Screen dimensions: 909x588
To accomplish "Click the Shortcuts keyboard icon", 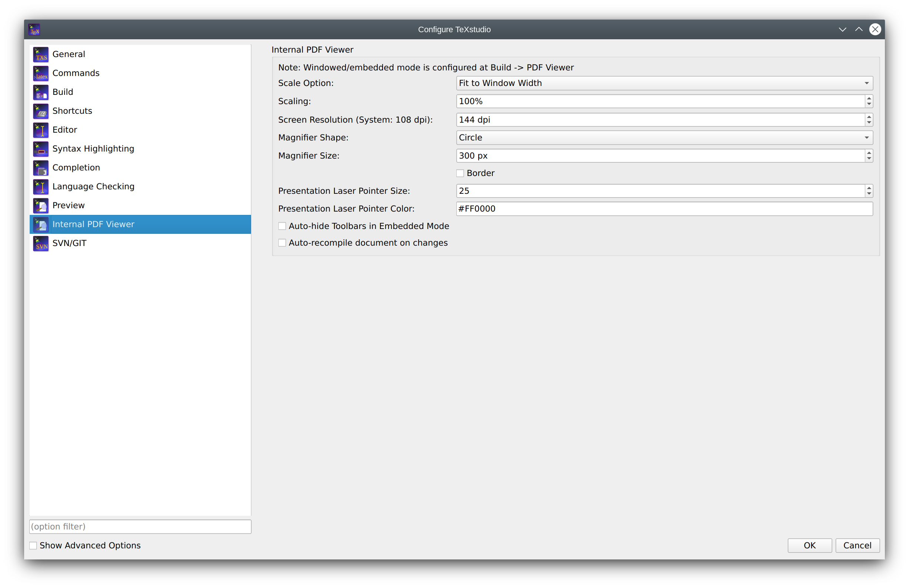I will click(41, 111).
